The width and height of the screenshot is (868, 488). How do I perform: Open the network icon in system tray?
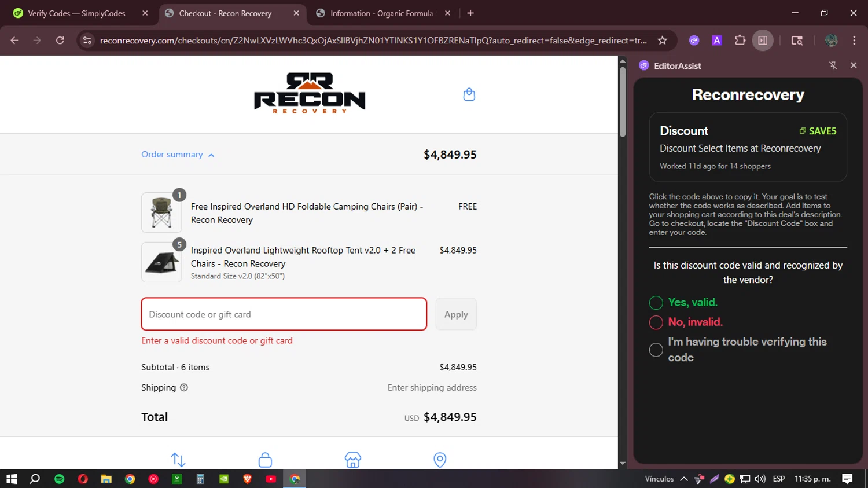pyautogui.click(x=745, y=479)
